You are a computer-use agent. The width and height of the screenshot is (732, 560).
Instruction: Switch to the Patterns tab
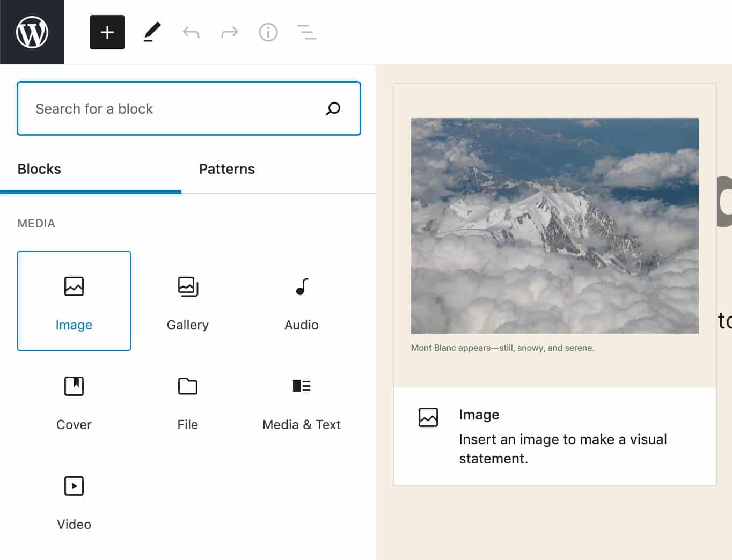227,169
